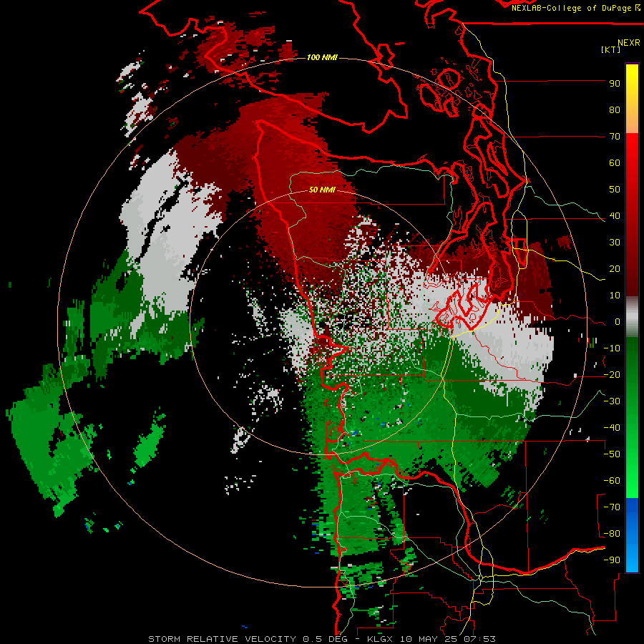Click the 60 value on the velocity scale
This screenshot has height=644, width=644.
pos(615,163)
